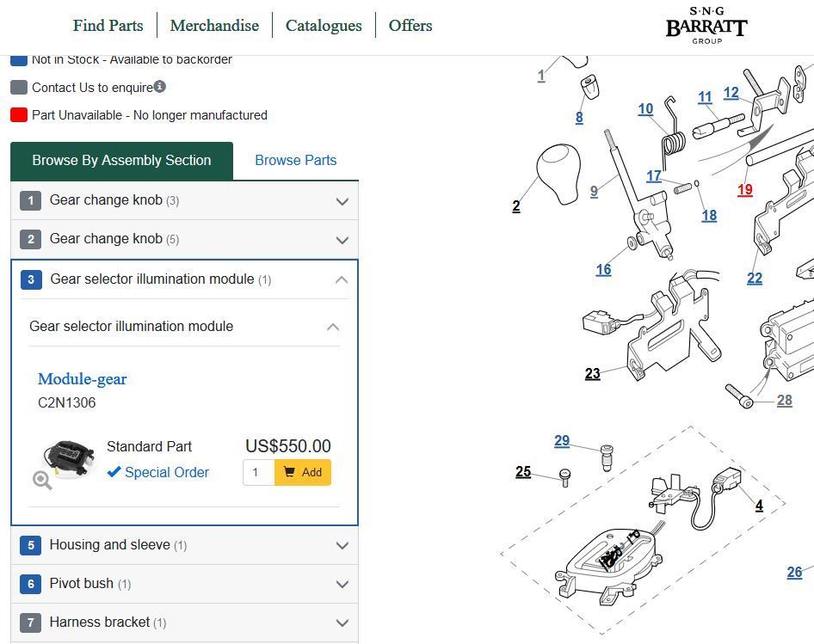Expand the Pivot bush section chevron
The width and height of the screenshot is (814, 644).
pyautogui.click(x=342, y=585)
